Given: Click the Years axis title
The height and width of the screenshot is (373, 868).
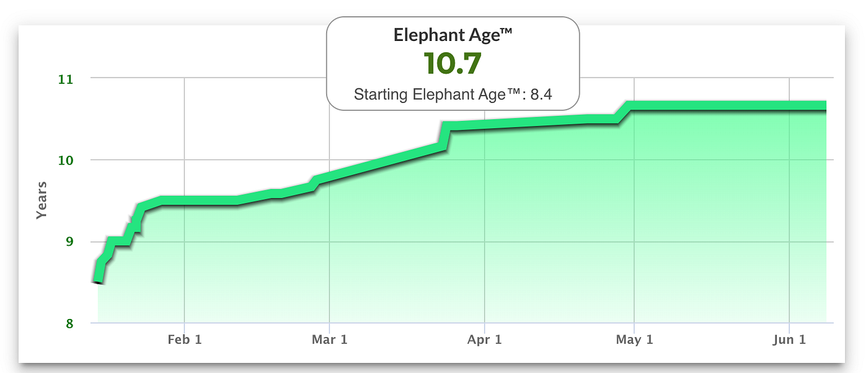Looking at the screenshot, I should point(42,200).
